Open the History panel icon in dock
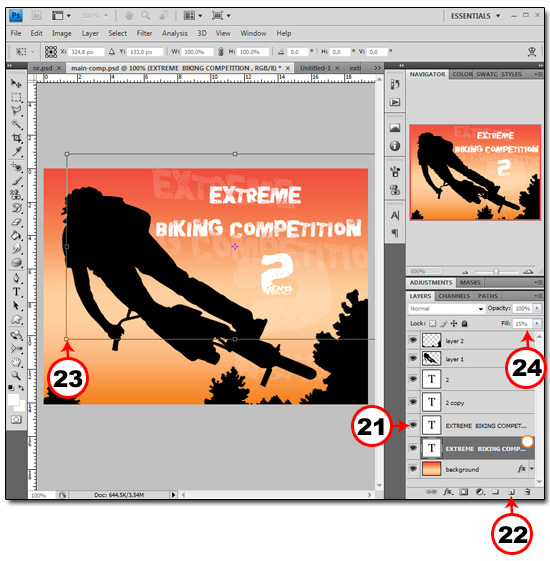The height and width of the screenshot is (561, 550). (395, 84)
